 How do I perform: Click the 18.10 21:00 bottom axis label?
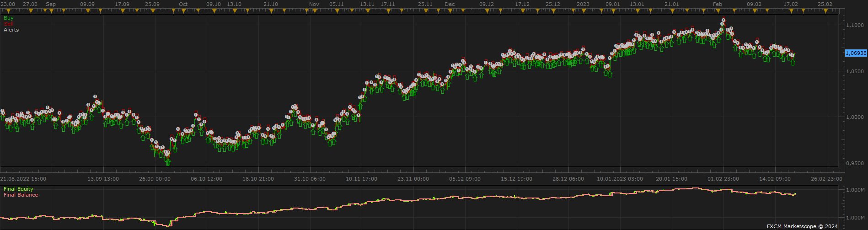click(258, 179)
